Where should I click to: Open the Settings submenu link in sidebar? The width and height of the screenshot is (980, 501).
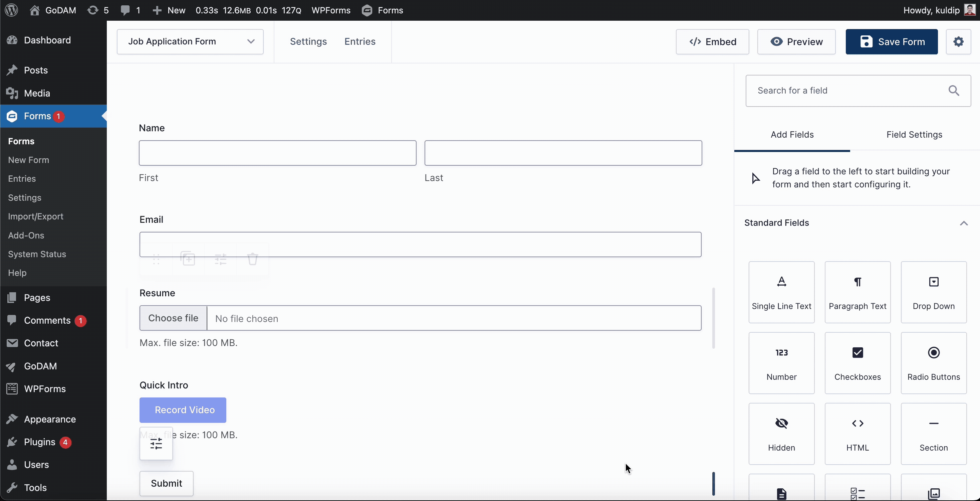pos(24,198)
